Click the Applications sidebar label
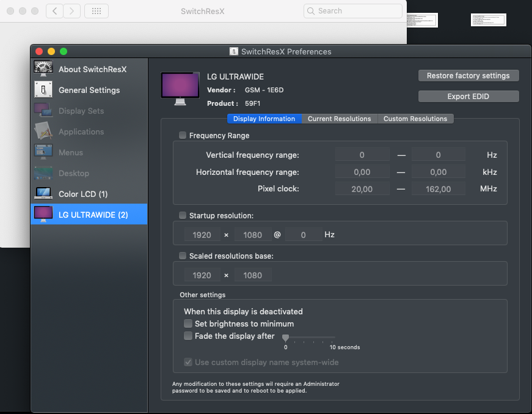This screenshot has width=532, height=414. click(x=81, y=131)
